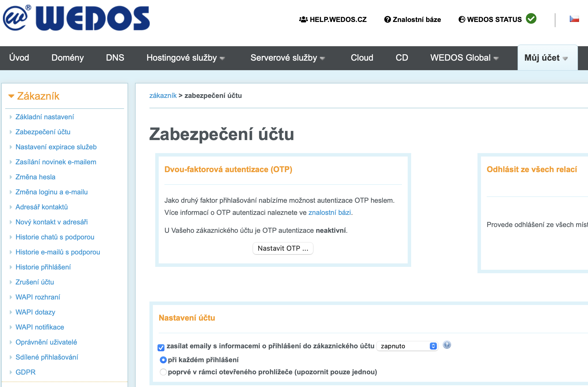588x387 pixels.
Task: Click the WEDOS logo
Action: 76,18
